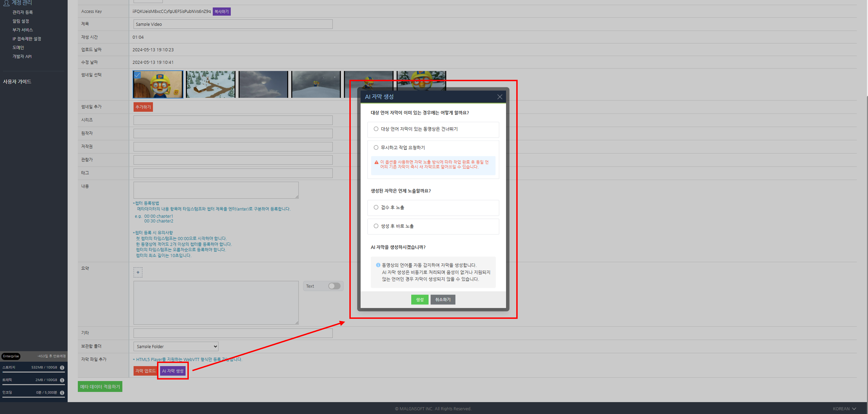Select the skip videos with subtitles radio option
868x414 pixels.
click(x=376, y=129)
